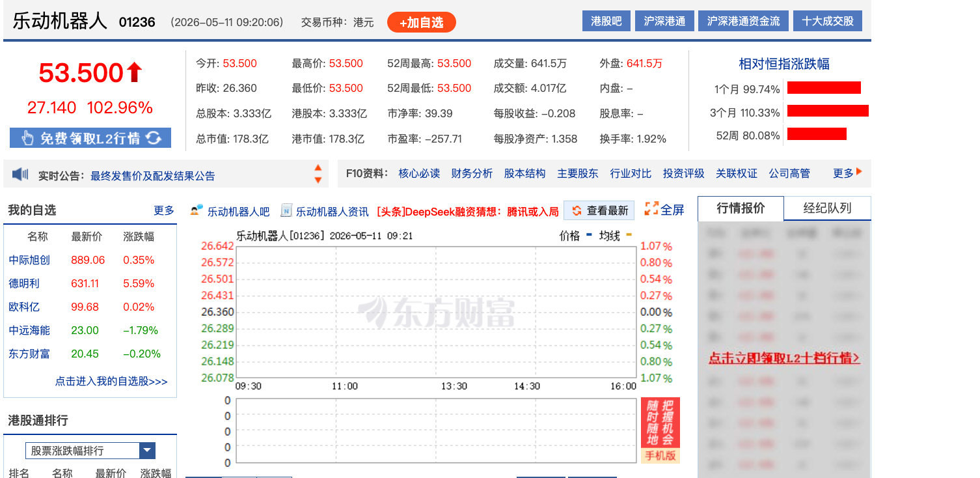Click the fullscreen expand icon
The image size is (980, 478).
651,209
